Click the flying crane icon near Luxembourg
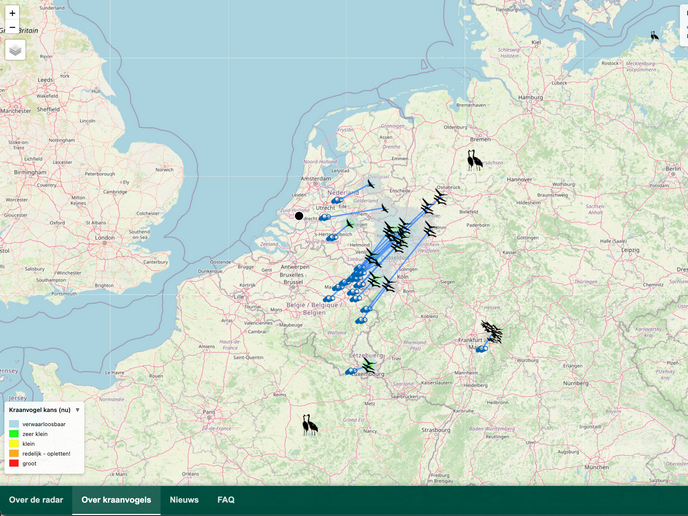 (x=368, y=366)
